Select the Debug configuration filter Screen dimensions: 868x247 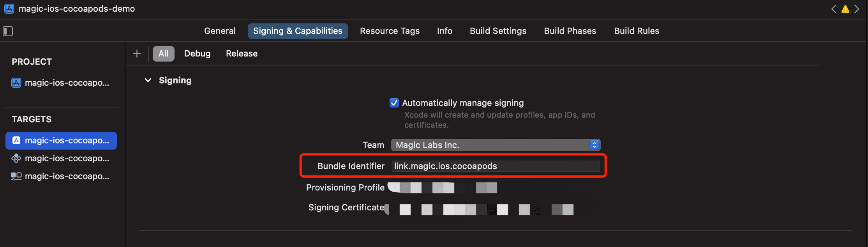(197, 54)
